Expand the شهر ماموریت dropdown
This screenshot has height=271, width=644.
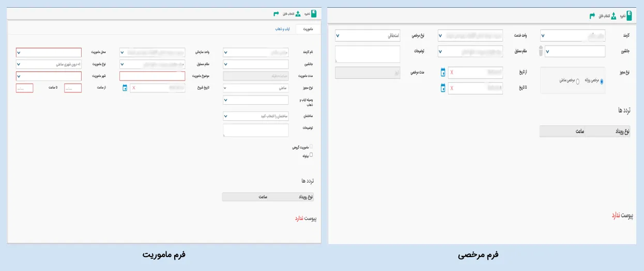pos(49,76)
